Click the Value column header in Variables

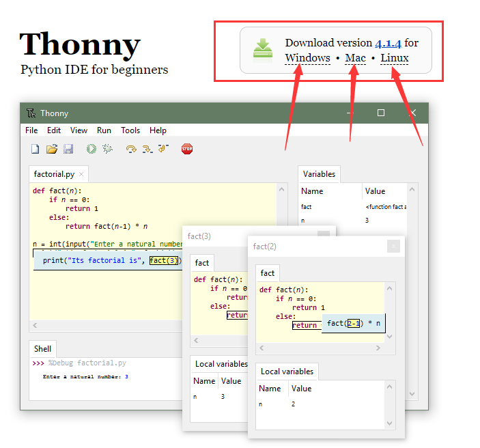click(x=385, y=191)
